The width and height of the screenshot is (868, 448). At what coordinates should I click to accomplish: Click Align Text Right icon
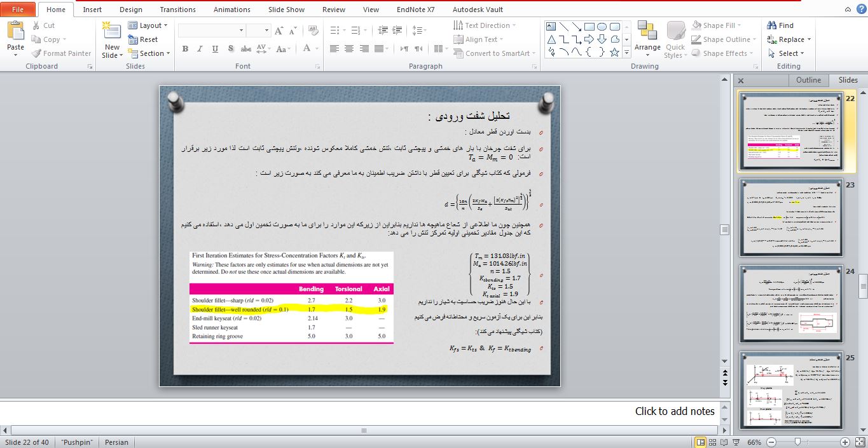point(364,48)
